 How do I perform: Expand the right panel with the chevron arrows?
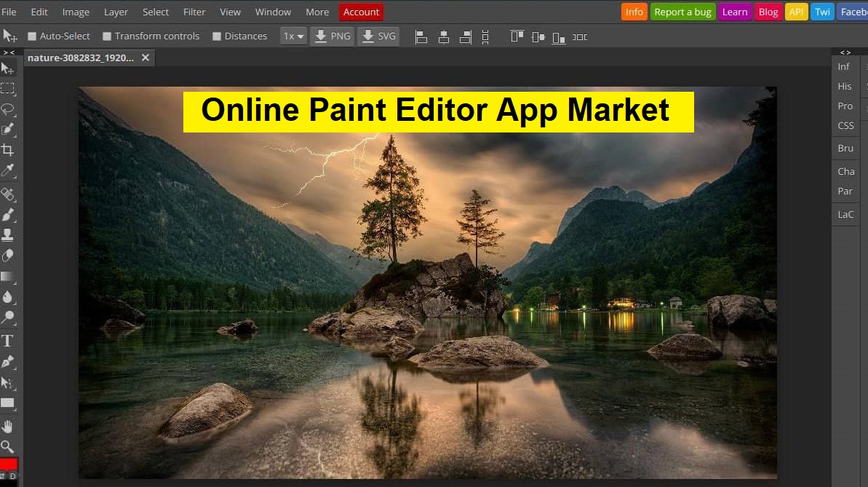click(845, 52)
